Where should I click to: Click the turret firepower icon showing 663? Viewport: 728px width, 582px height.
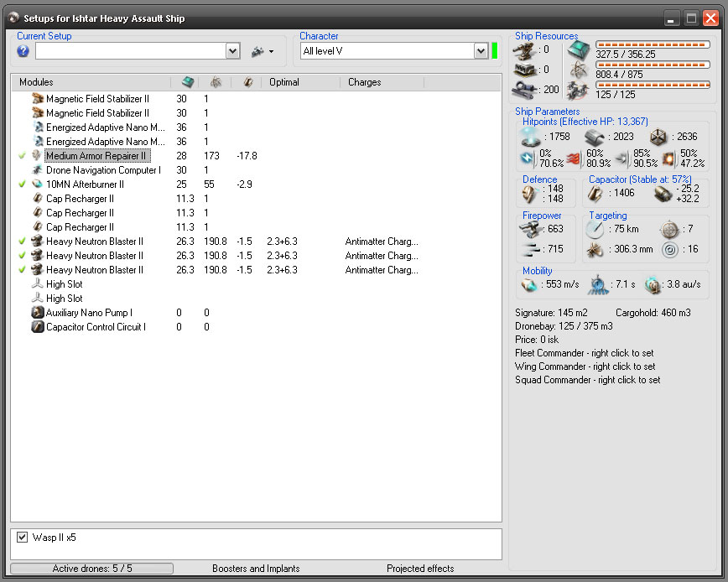point(530,229)
